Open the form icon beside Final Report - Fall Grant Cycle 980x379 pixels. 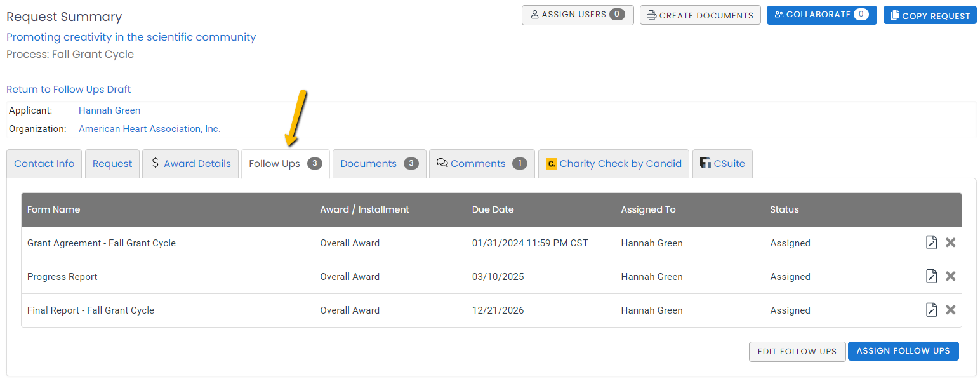[x=931, y=310]
